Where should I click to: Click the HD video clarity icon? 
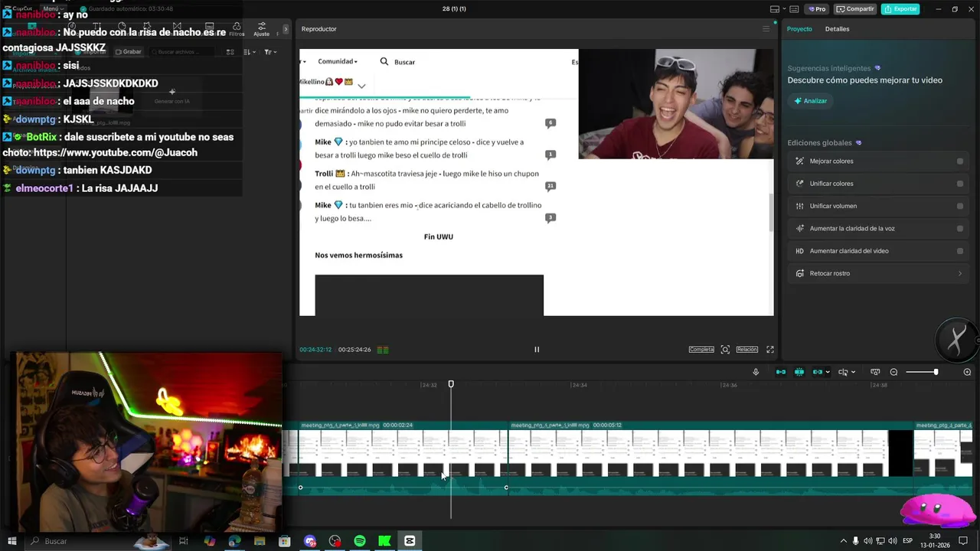[799, 251]
